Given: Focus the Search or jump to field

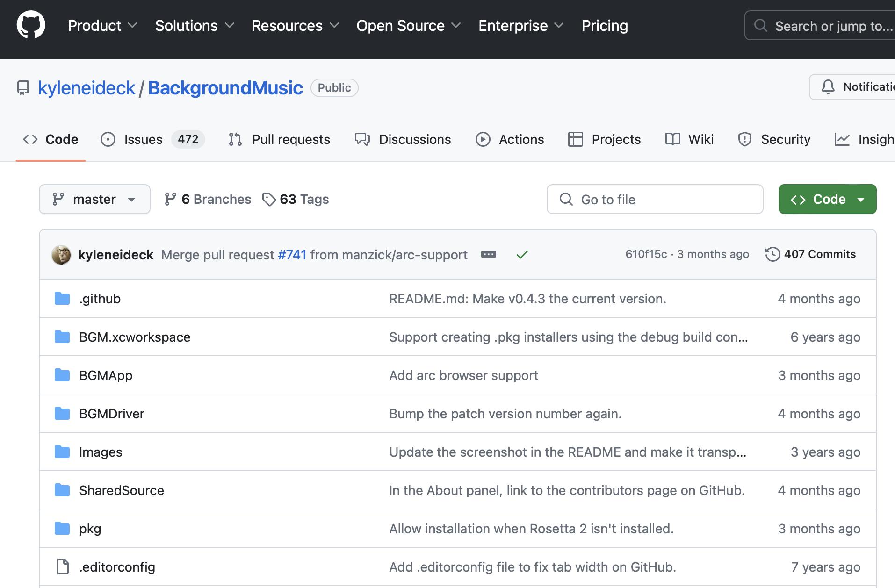Looking at the screenshot, I should (820, 26).
